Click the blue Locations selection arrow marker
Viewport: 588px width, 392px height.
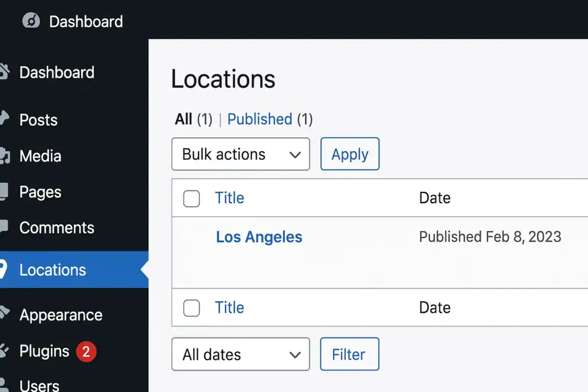pyautogui.click(x=145, y=270)
